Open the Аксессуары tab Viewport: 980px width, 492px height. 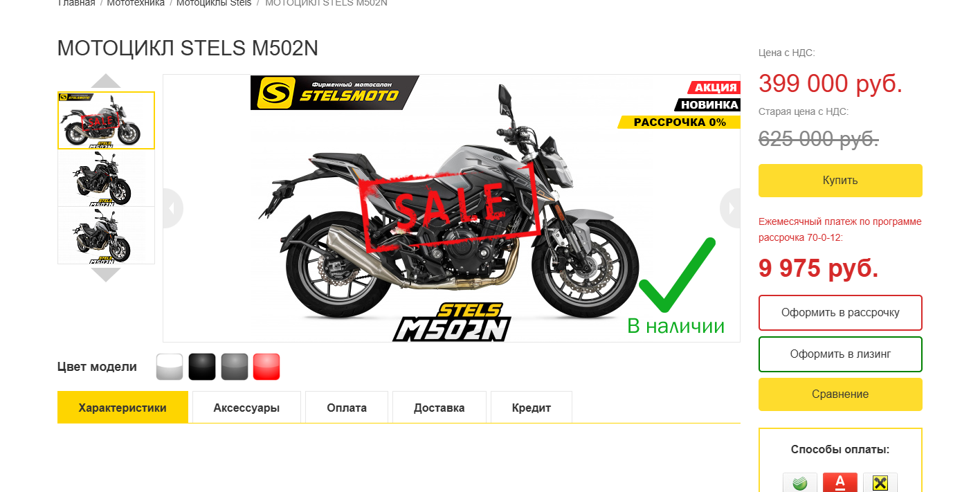point(246,408)
